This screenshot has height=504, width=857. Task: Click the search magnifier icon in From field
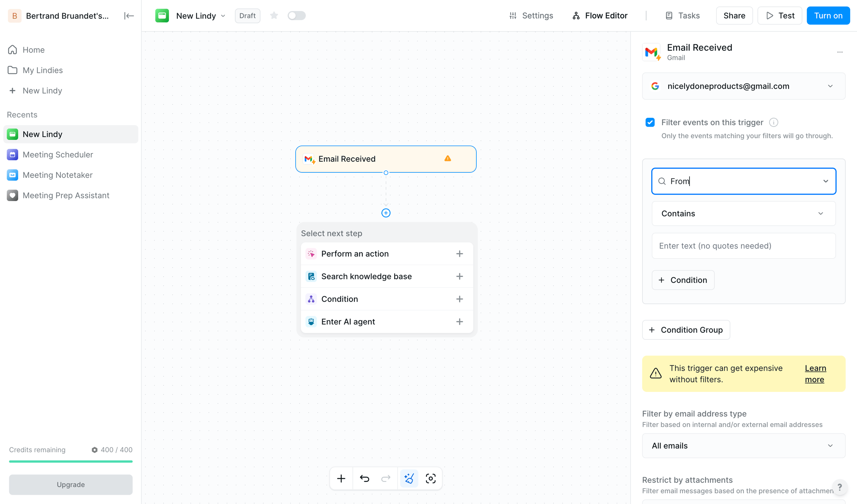662,181
